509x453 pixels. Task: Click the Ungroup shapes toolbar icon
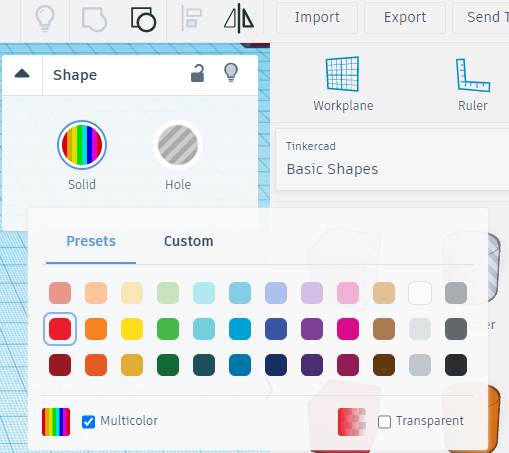tap(143, 19)
